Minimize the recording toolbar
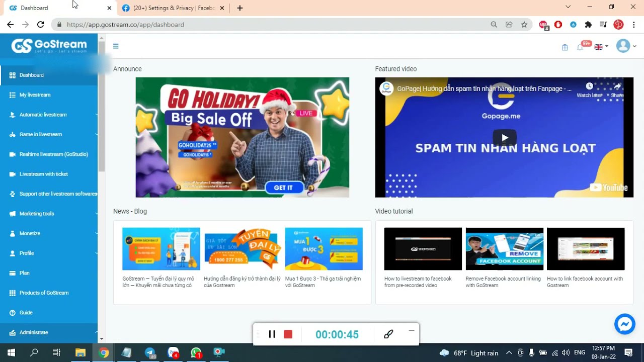Viewport: 644px width, 362px height. (x=412, y=330)
